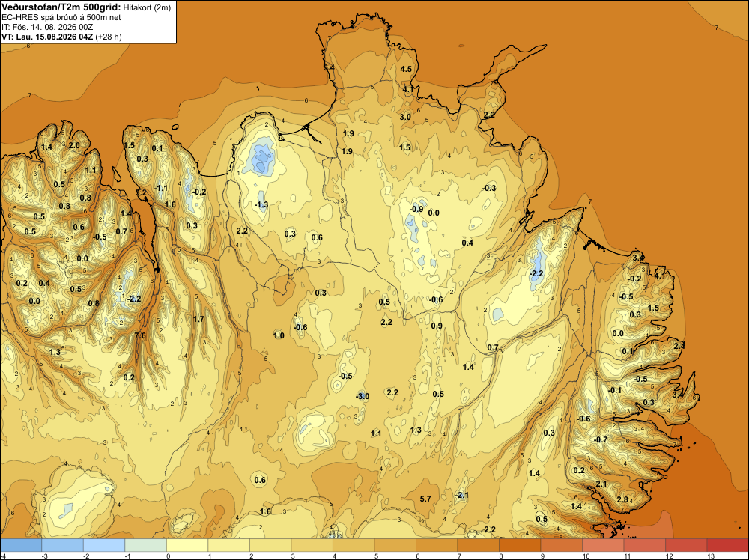This screenshot has height=560, width=749.
Task: Click the legend label 10
Action: click(586, 556)
